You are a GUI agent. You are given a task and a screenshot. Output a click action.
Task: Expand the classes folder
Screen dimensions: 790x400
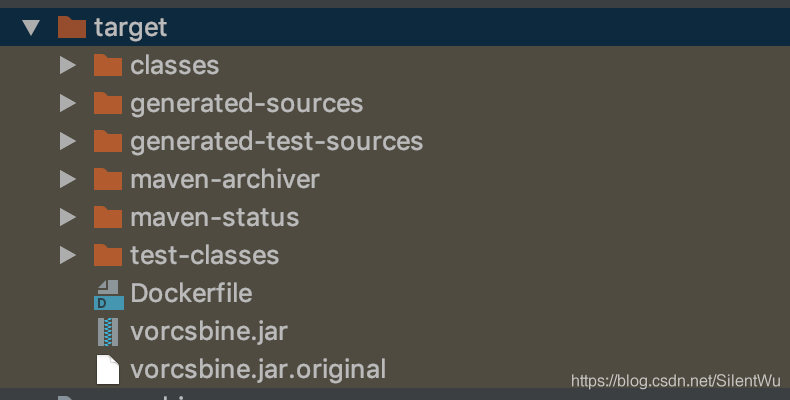[x=67, y=66]
